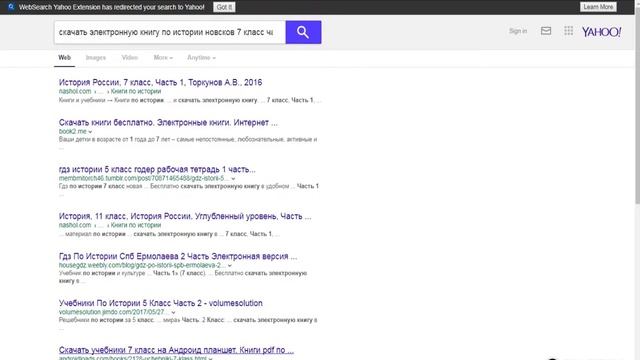Open result Гдз По Истории Спб Ермолаева
Screen dimensions: 640x360
pyautogui.click(x=178, y=256)
